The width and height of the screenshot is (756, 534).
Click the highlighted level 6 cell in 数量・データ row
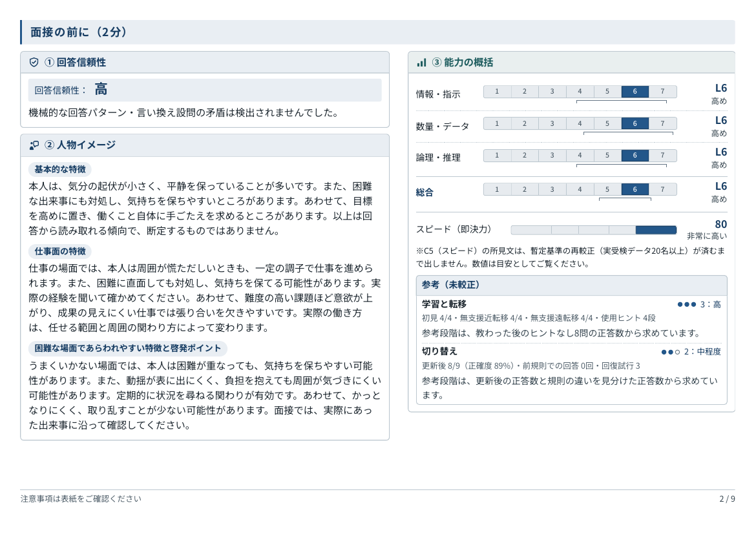point(635,124)
